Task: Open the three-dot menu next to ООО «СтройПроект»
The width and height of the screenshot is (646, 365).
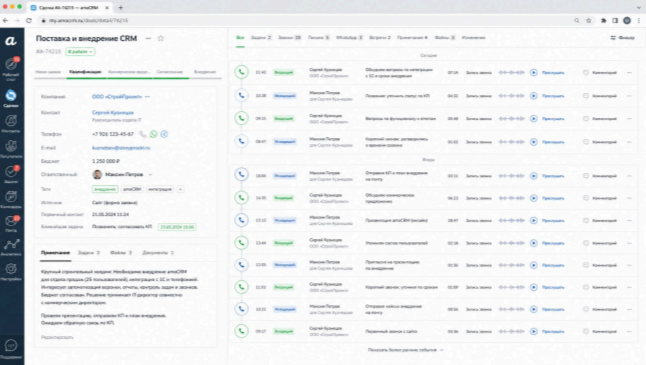Action: click(x=147, y=96)
